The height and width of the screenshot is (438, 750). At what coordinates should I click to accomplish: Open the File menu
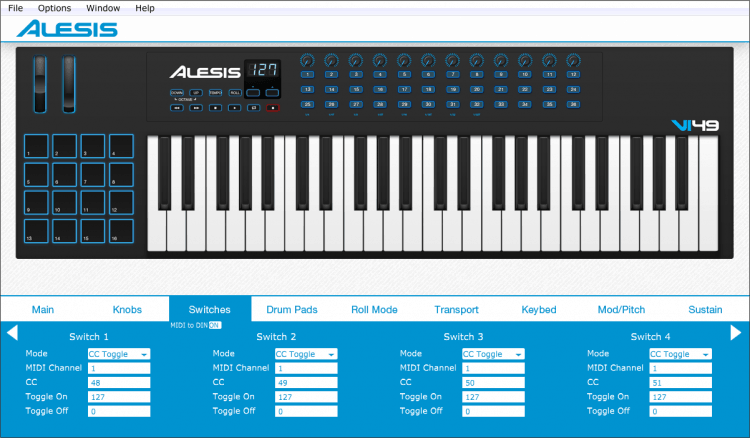tap(15, 8)
